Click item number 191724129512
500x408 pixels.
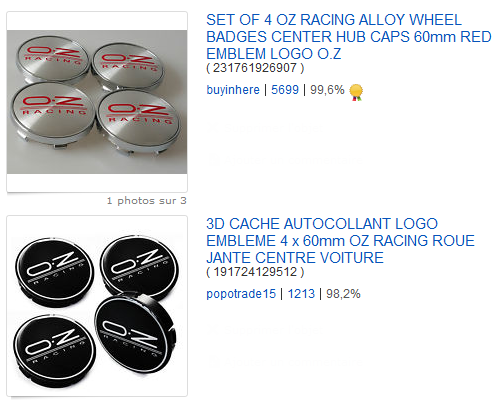tap(255, 272)
